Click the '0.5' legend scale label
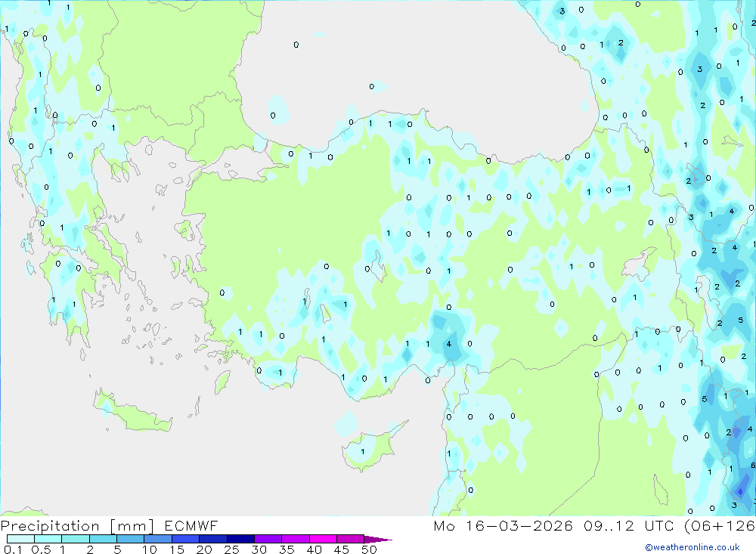Viewport: 756px width, 554px height. point(41,549)
